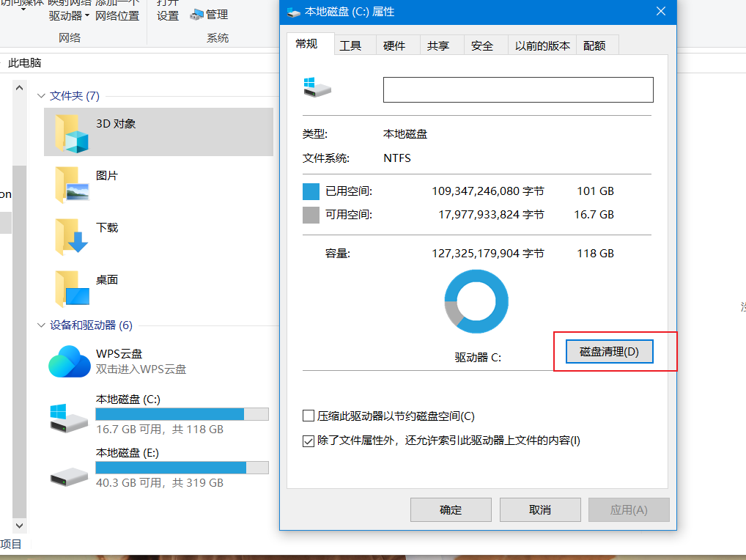This screenshot has width=746, height=560.
Task: Open the 桌面 folder icon
Action: (71, 289)
